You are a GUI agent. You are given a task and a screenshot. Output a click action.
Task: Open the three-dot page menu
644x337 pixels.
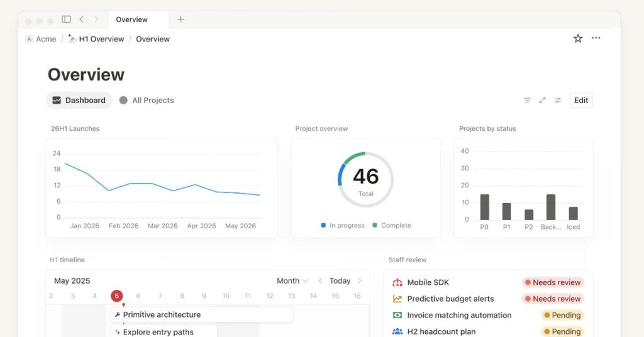596,38
